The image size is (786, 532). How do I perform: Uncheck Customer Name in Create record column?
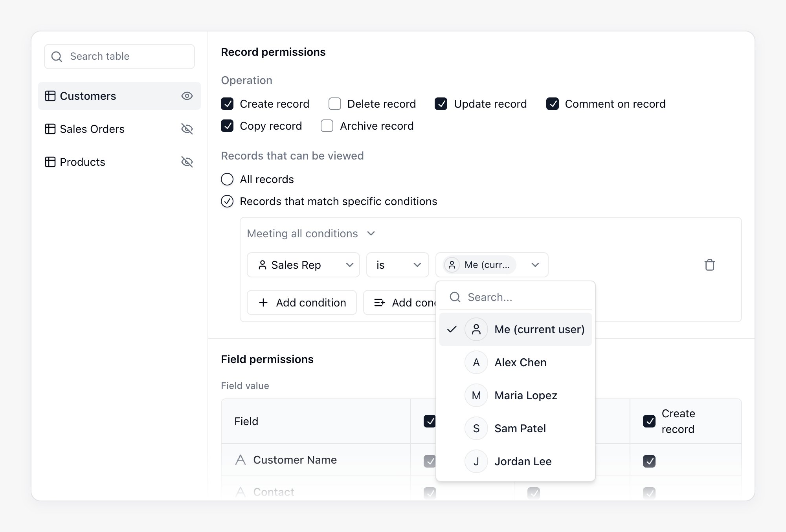coord(649,461)
